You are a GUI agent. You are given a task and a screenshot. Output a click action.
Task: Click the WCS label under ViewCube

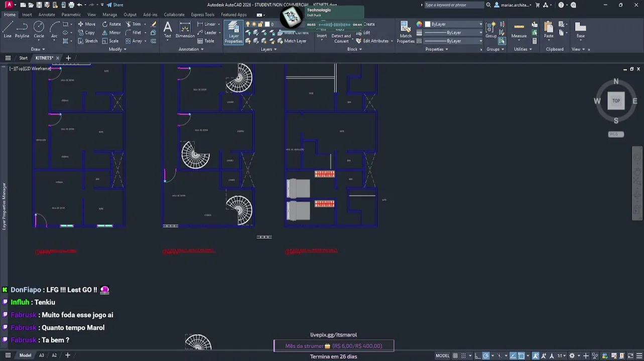tap(616, 134)
